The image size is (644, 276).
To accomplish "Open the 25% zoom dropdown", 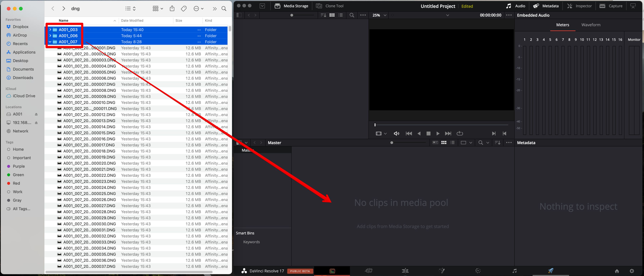I will tap(379, 15).
